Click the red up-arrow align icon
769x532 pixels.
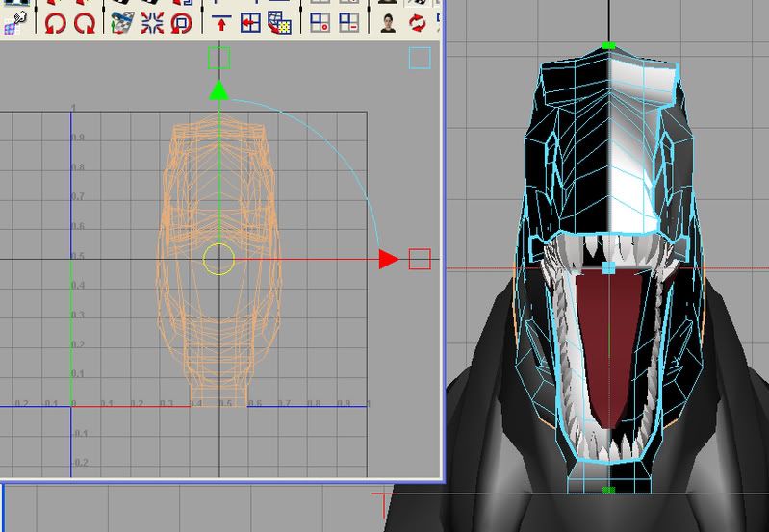[220, 22]
